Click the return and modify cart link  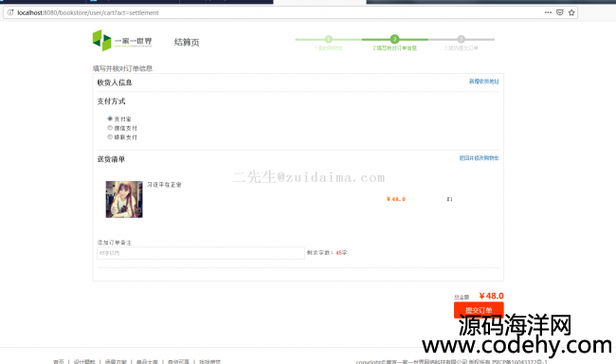[479, 158]
